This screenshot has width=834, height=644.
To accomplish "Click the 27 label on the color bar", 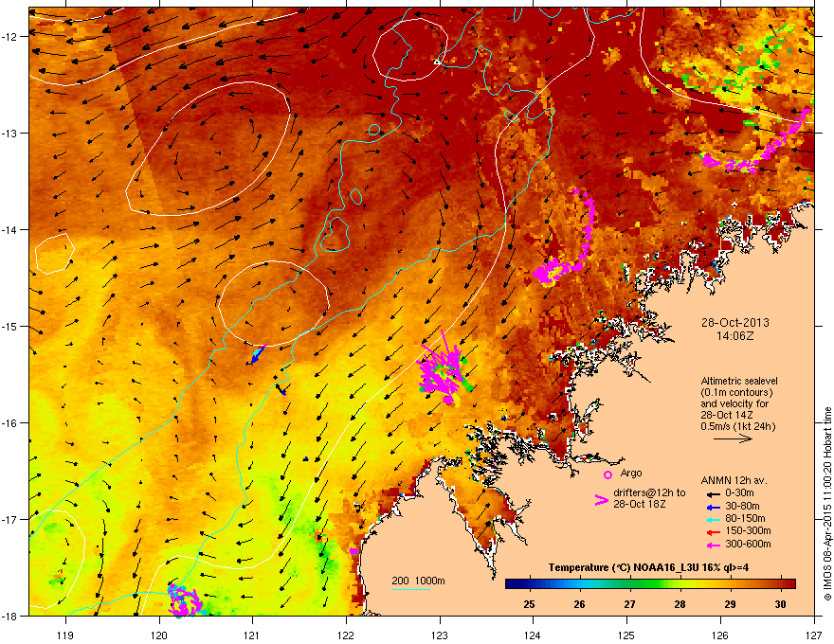I will (x=629, y=604).
